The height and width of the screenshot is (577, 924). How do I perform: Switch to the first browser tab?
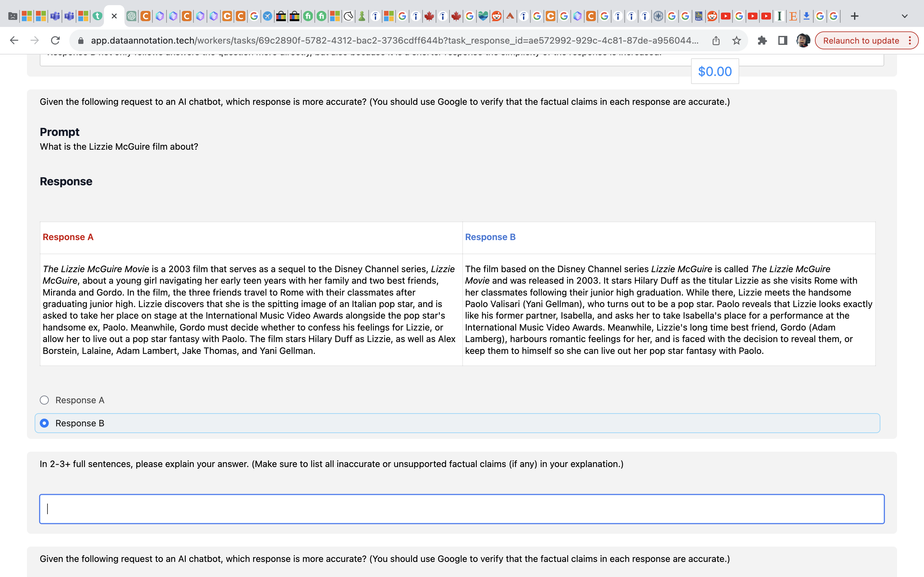click(13, 16)
